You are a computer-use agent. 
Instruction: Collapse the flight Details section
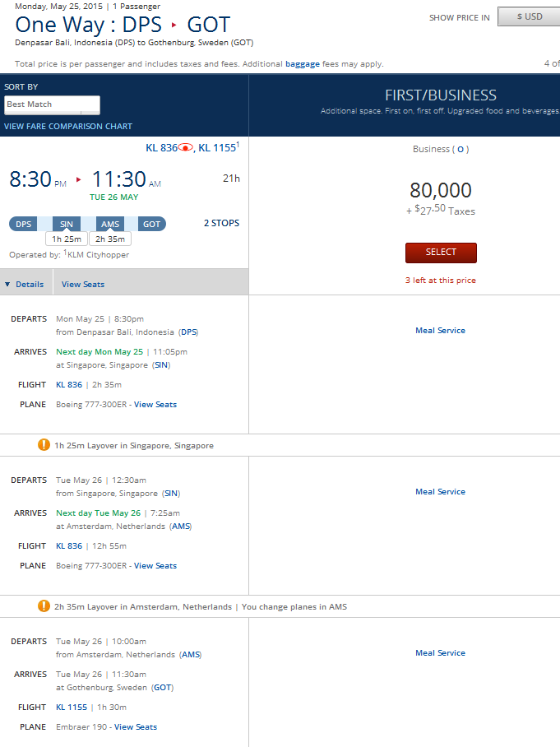pyautogui.click(x=25, y=284)
